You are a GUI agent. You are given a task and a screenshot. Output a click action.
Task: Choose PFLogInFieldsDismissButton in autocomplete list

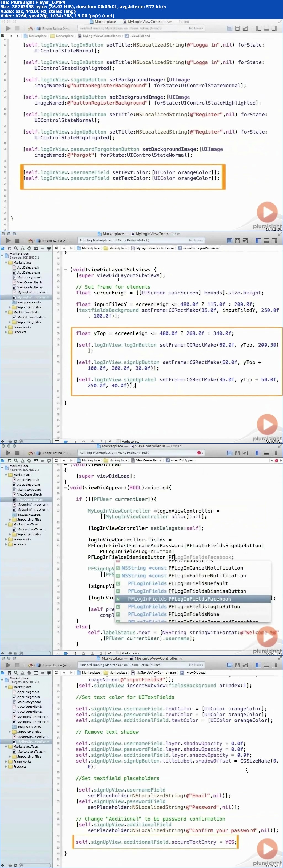(193, 591)
